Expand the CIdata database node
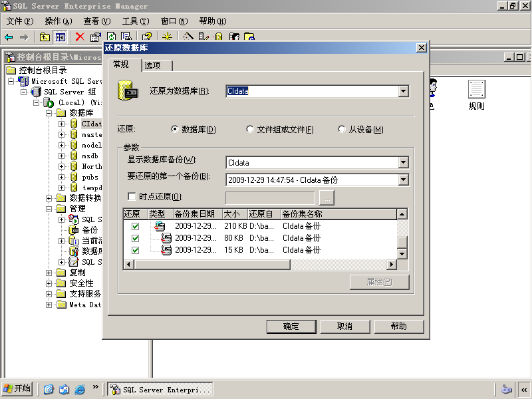 point(61,124)
